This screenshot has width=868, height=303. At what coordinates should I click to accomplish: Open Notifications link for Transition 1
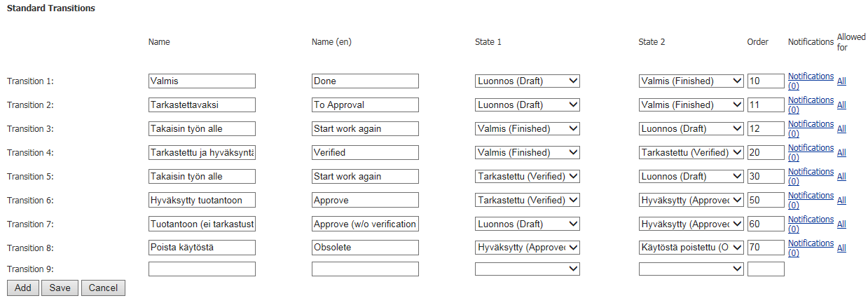point(811,81)
